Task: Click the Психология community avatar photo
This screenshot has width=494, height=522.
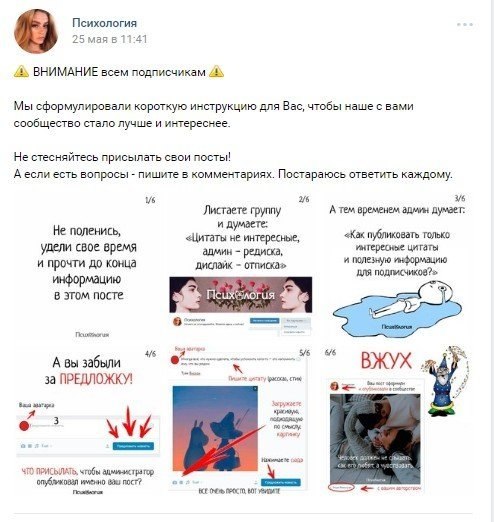Action: pos(36,31)
